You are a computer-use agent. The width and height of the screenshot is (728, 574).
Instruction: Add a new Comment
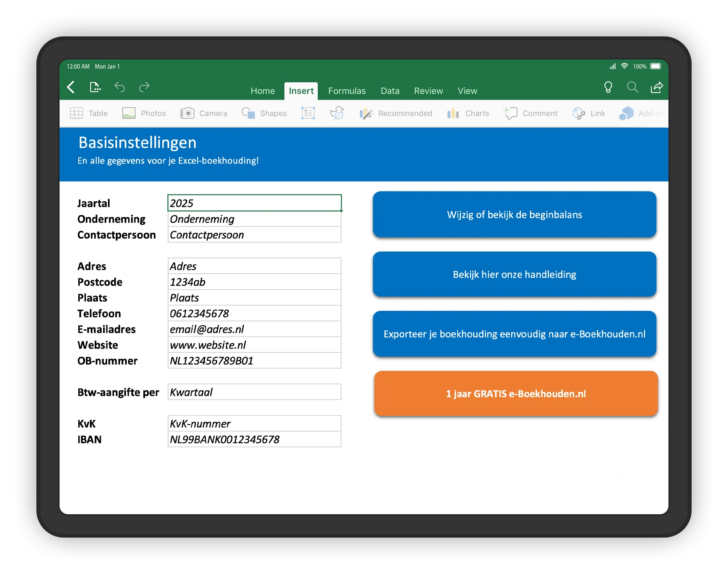pyautogui.click(x=531, y=113)
